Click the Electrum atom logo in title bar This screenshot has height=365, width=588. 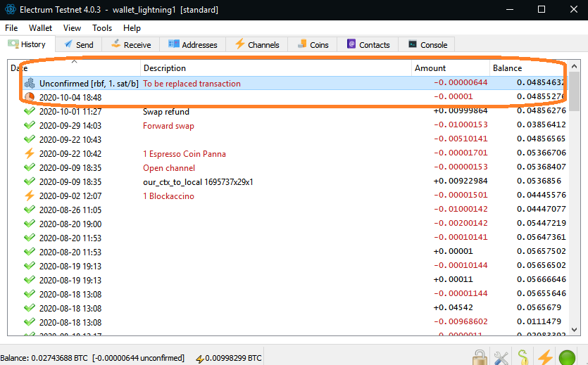pos(11,9)
